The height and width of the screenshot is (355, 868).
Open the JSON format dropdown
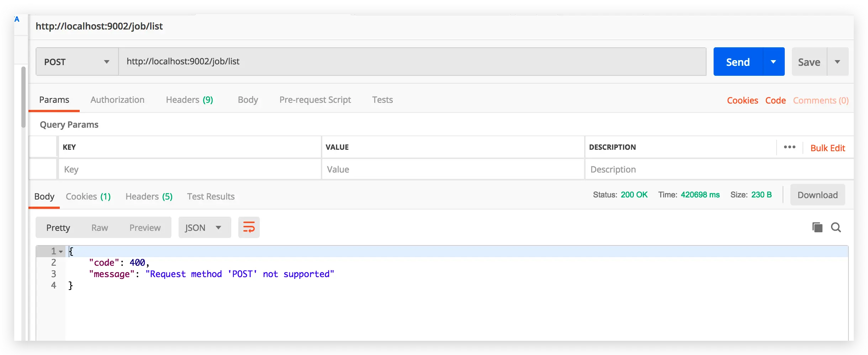[x=204, y=228]
